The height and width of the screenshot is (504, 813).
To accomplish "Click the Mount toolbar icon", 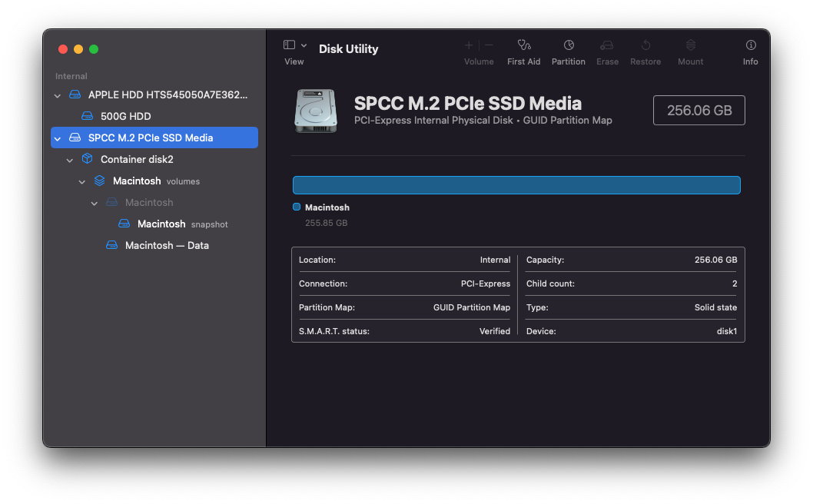I will (x=690, y=45).
